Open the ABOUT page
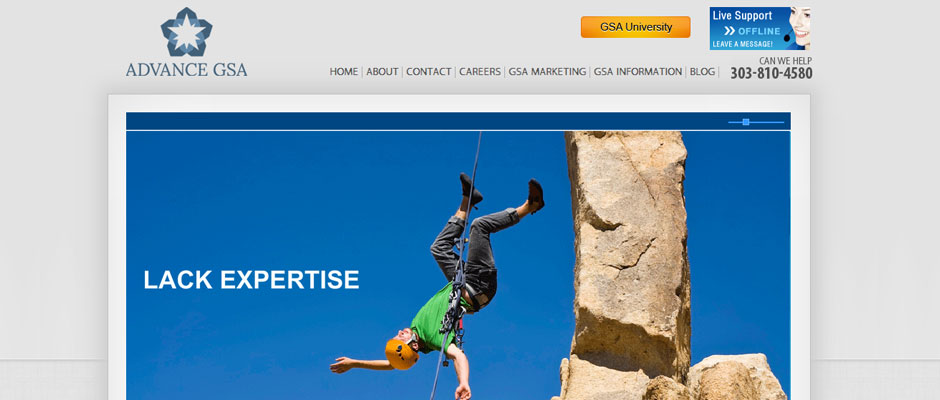Viewport: 940px width, 400px height. [x=382, y=71]
